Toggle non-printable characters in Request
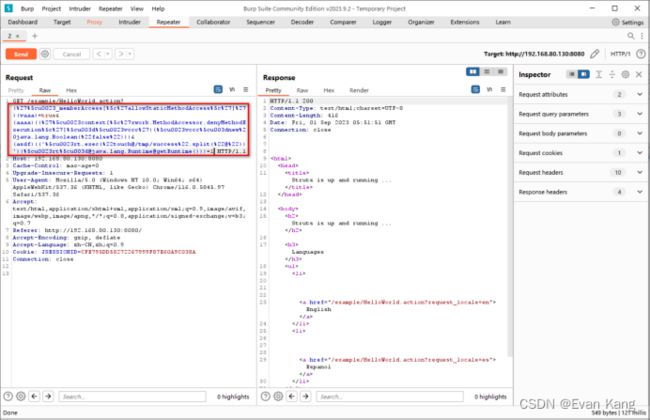Image resolution: width=650 pixels, height=420 pixels. point(232,89)
